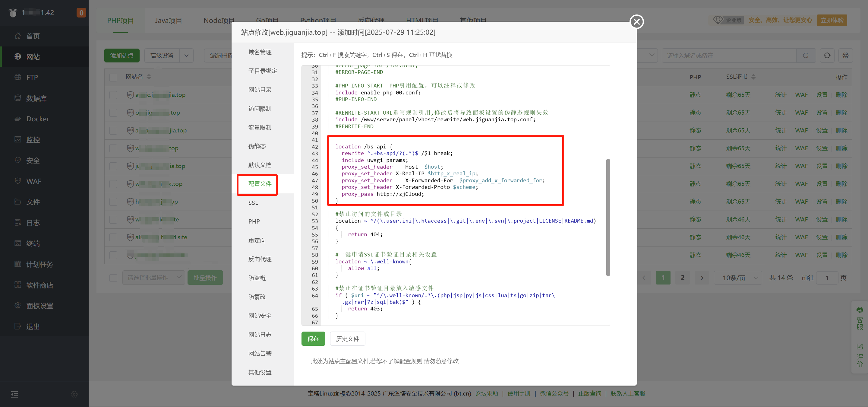This screenshot has height=407, width=868.
Task: Open the 面板设置 gear icon
Action: [18, 306]
